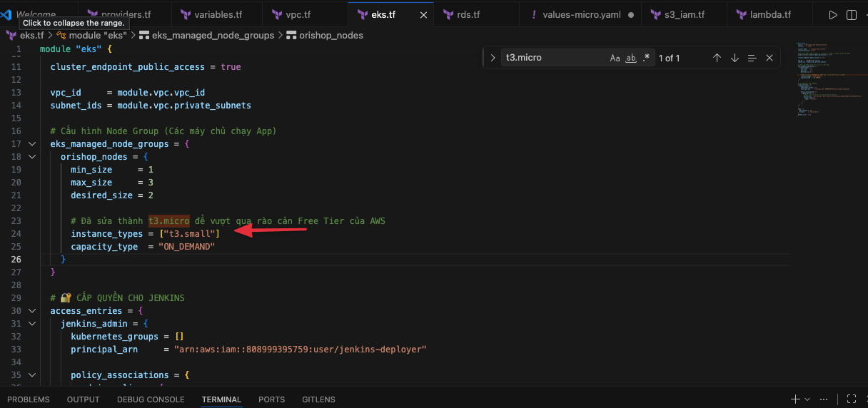Click the t3.micro search input field
The image size is (868, 408).
[x=553, y=58]
